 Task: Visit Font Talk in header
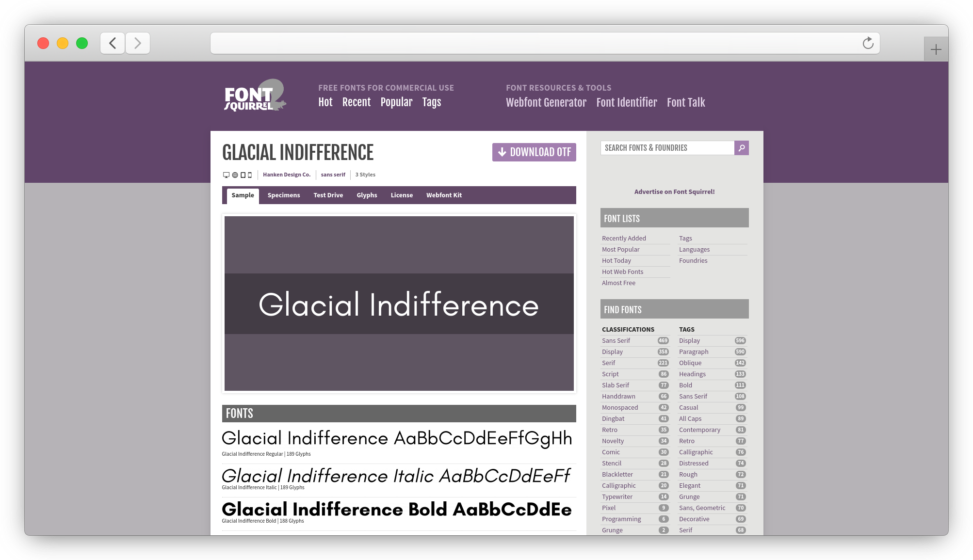(686, 102)
